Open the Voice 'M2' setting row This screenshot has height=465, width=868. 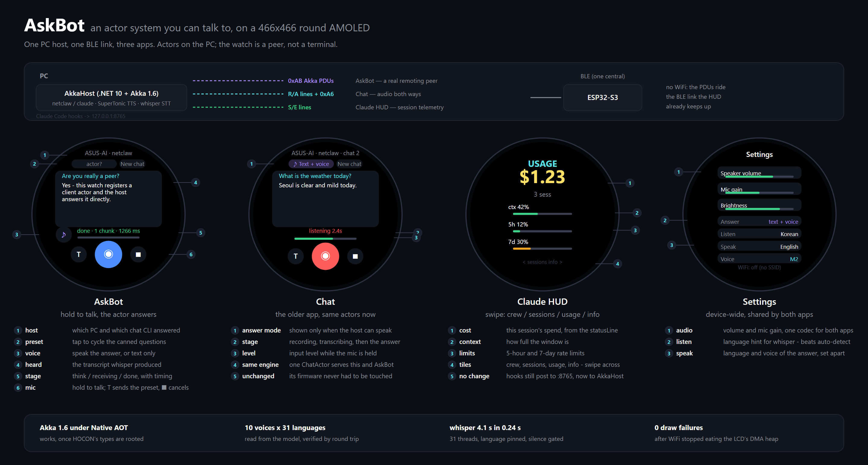coord(759,259)
